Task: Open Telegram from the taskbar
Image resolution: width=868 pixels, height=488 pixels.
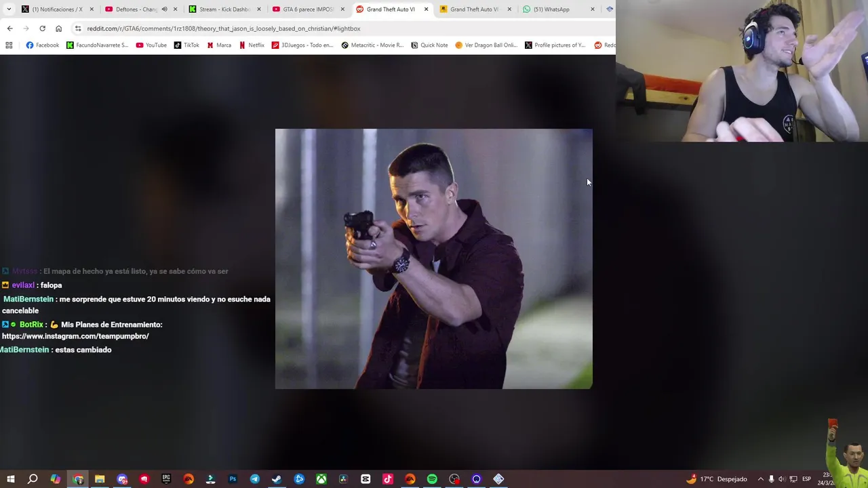Action: coord(254,479)
